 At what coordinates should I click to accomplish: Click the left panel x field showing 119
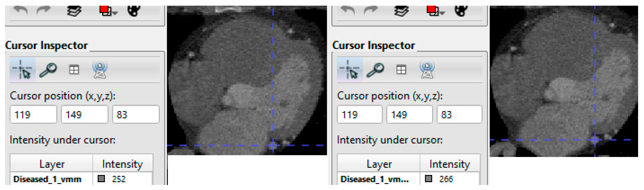pyautogui.click(x=33, y=115)
